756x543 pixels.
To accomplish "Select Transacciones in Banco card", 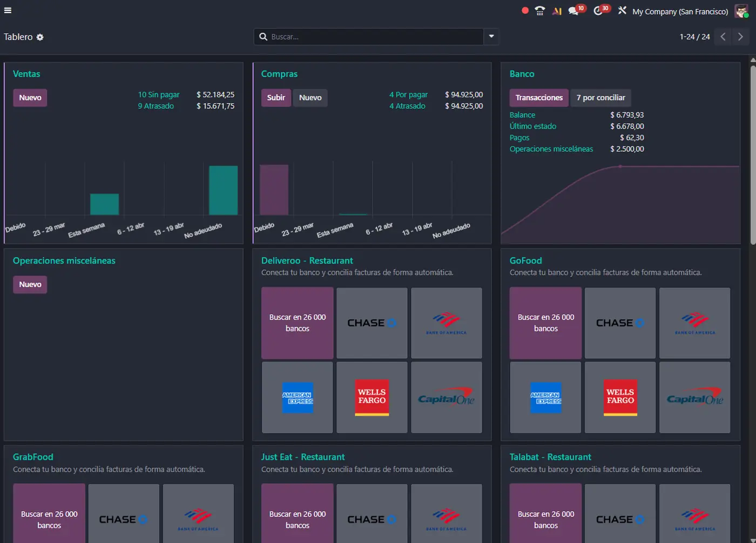I will pyautogui.click(x=539, y=98).
